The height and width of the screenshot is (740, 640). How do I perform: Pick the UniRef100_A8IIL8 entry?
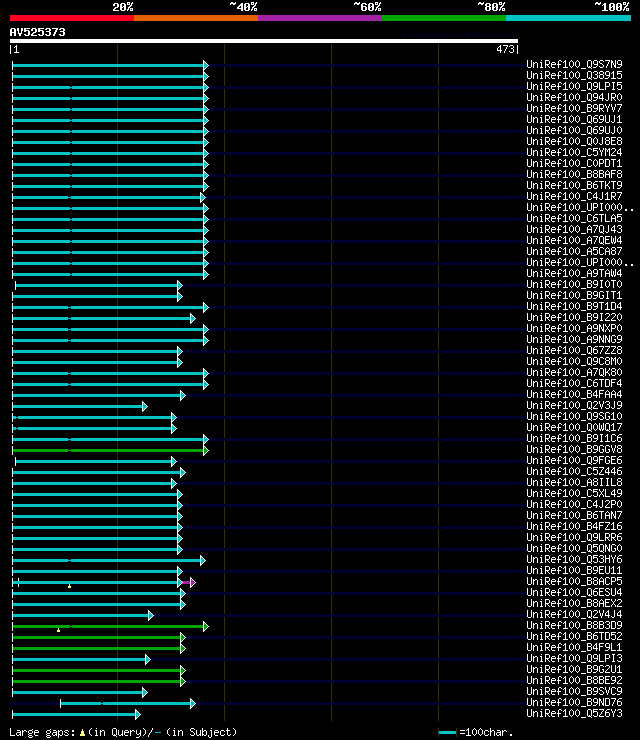[574, 482]
